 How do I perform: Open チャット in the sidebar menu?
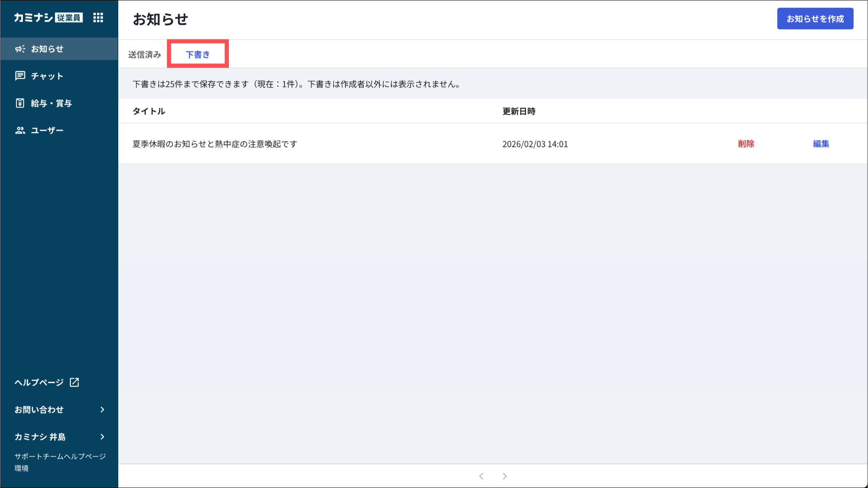pyautogui.click(x=47, y=76)
